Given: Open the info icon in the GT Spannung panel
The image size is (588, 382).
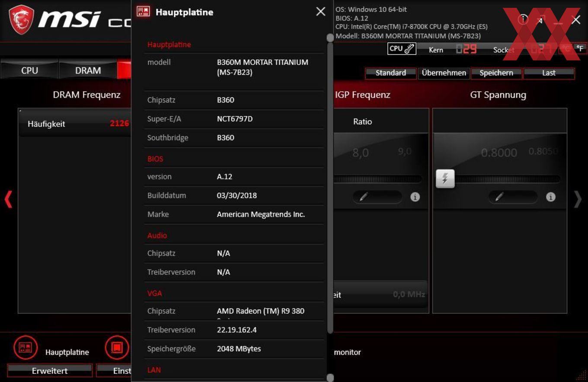Looking at the screenshot, I should click(x=550, y=197).
